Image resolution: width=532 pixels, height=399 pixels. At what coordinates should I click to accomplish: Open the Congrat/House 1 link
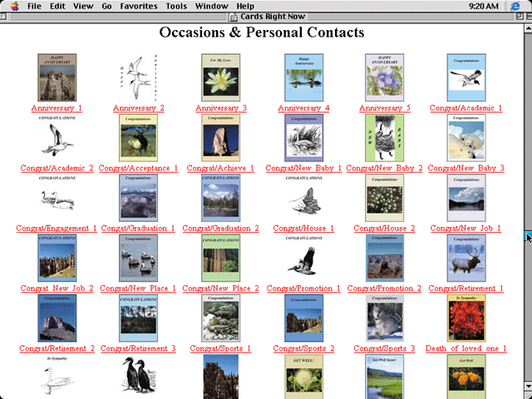pyautogui.click(x=303, y=229)
